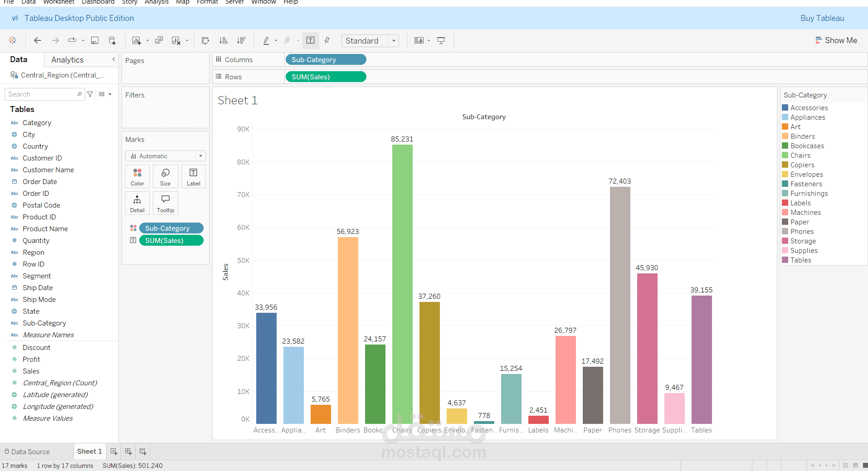Click the Phones legend color swatch

click(785, 232)
